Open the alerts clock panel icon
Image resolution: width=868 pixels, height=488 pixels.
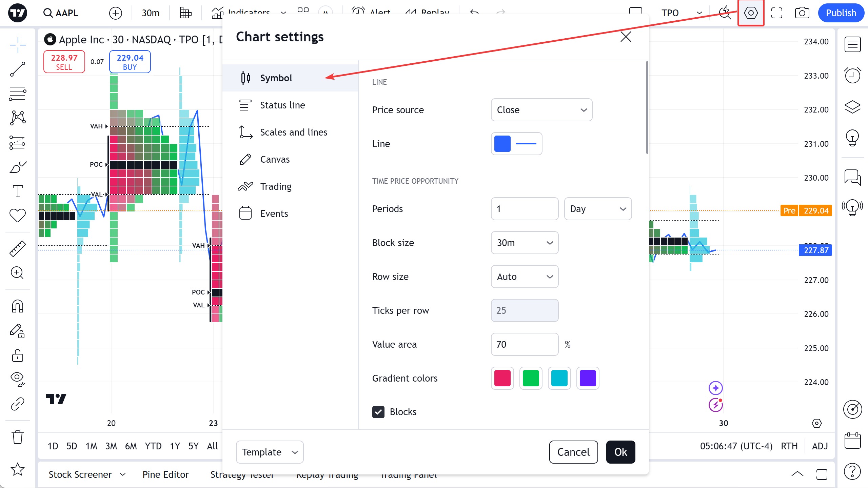(x=852, y=75)
